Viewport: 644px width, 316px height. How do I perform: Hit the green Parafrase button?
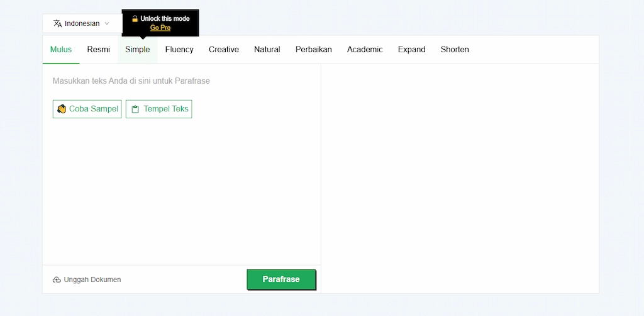281,279
